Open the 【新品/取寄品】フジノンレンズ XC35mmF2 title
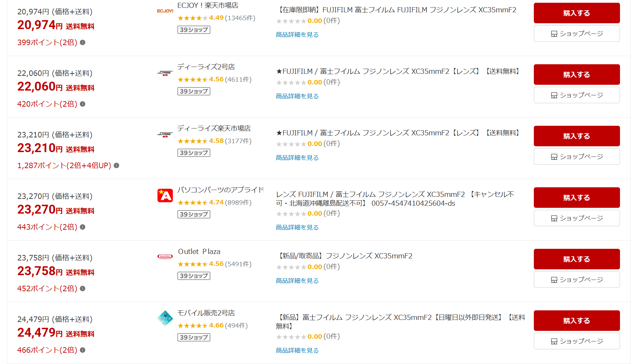 tap(344, 256)
